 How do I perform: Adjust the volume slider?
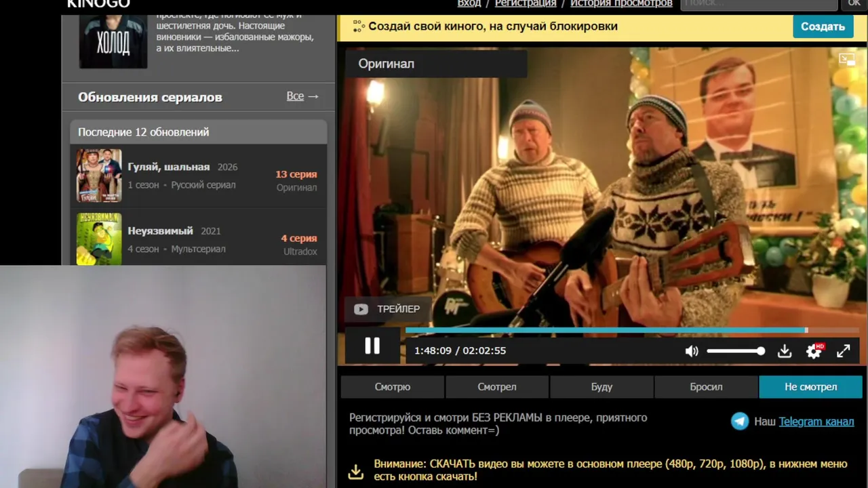coord(736,351)
